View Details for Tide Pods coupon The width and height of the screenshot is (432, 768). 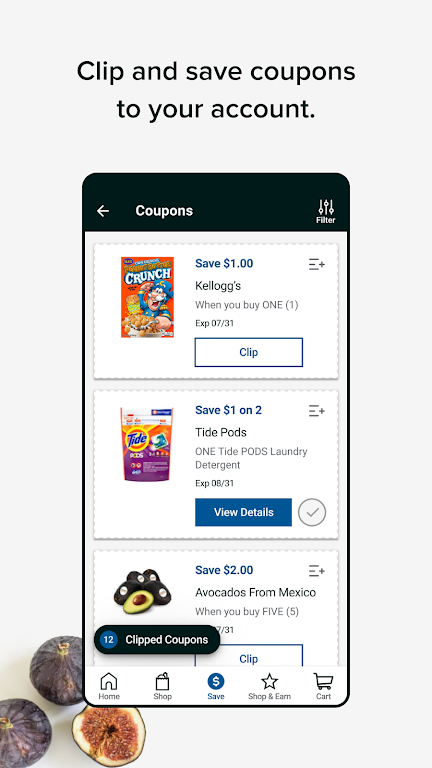click(x=243, y=512)
